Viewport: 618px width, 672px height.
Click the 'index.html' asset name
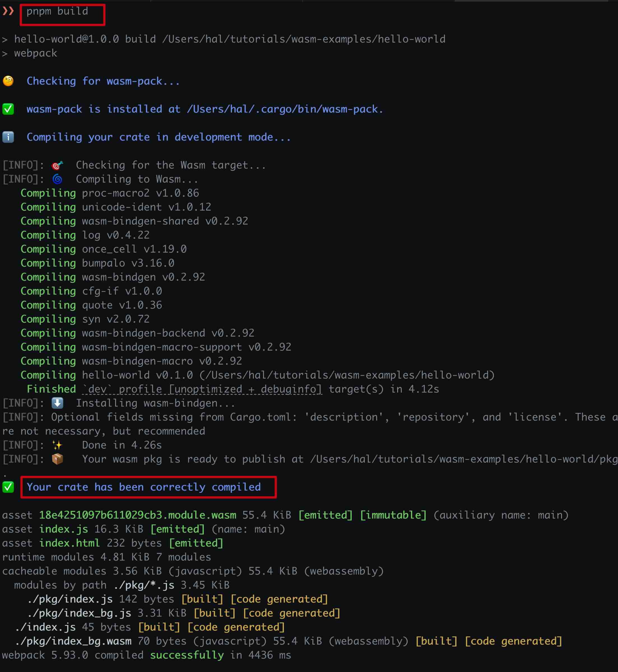click(x=69, y=543)
